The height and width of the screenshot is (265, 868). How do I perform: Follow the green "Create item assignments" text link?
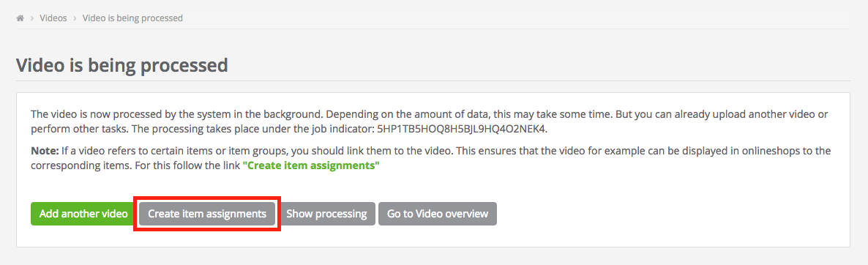(311, 165)
